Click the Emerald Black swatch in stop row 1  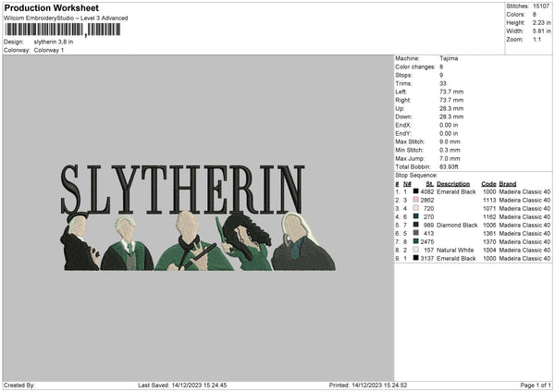[x=416, y=191]
